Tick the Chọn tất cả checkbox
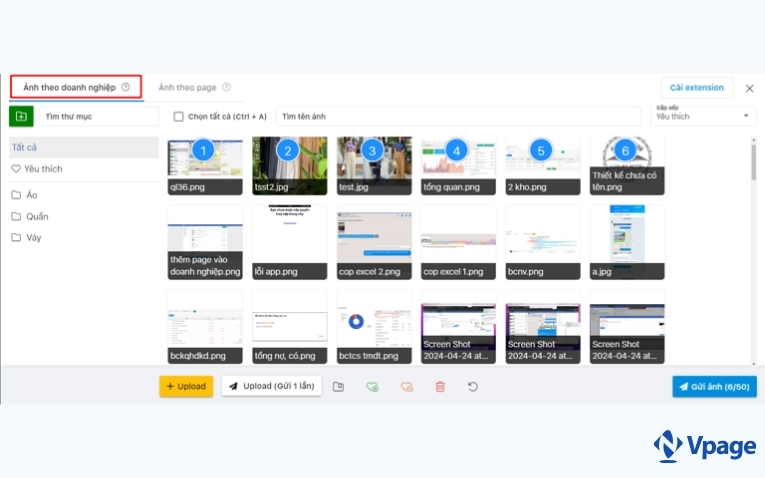765x478 pixels. (178, 117)
